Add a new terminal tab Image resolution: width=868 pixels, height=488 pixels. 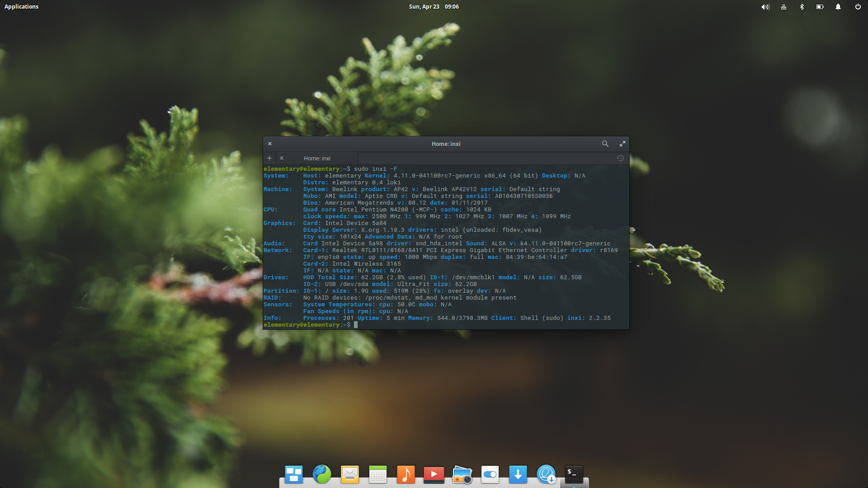[x=269, y=158]
